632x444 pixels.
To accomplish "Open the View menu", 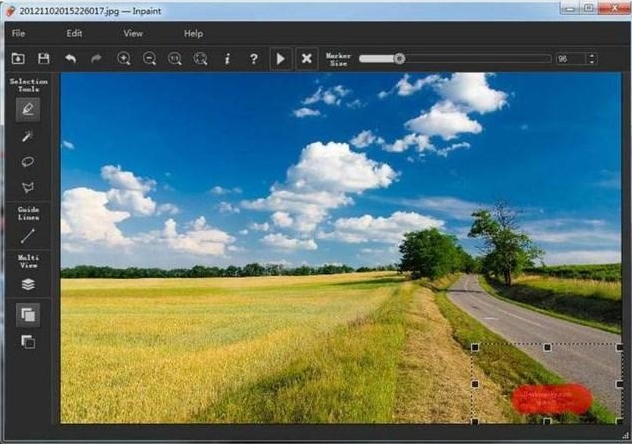I will 133,33.
